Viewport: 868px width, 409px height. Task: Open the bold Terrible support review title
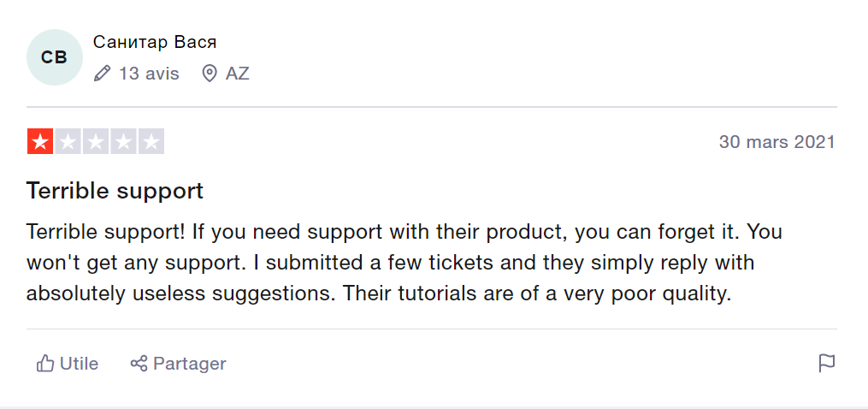click(115, 190)
